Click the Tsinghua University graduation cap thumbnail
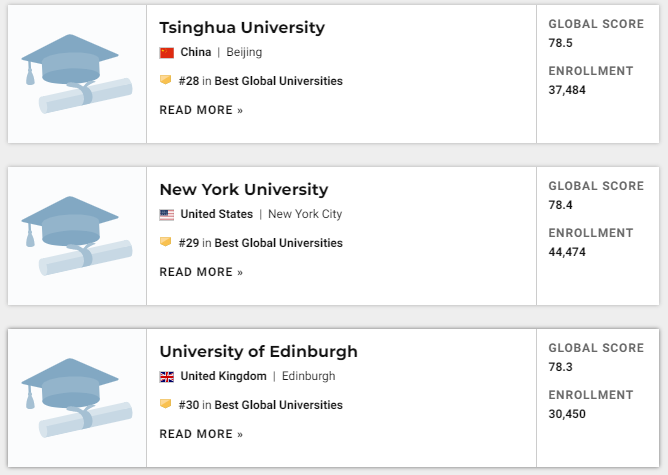668x475 pixels. pos(77,74)
